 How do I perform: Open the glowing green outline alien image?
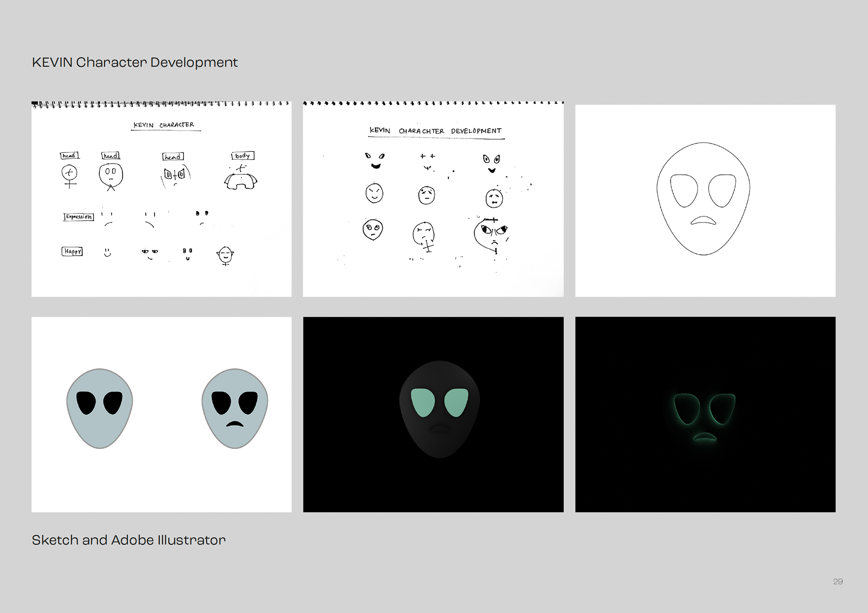click(705, 414)
